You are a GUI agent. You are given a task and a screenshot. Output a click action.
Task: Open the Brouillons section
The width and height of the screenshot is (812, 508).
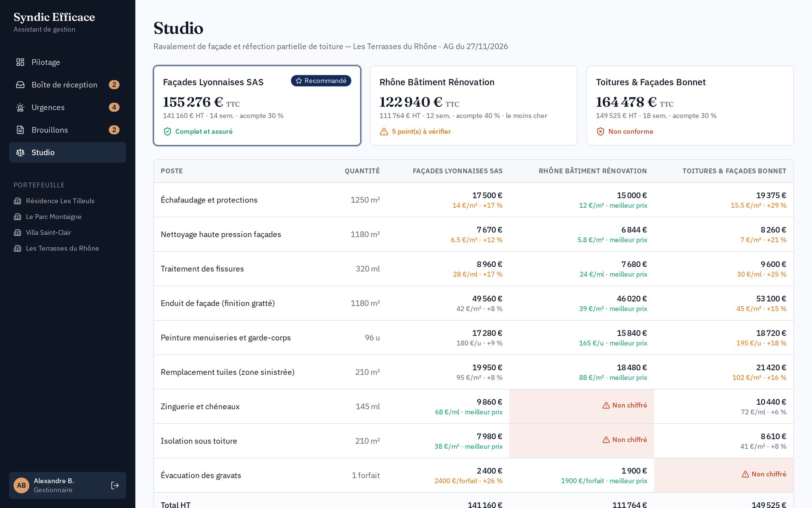[67, 130]
